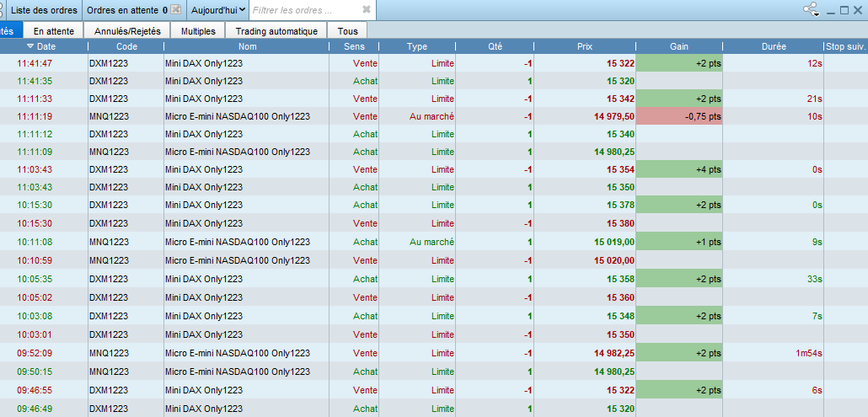Image resolution: width=868 pixels, height=417 pixels.
Task: Sort by the Nom column header
Action: click(247, 46)
